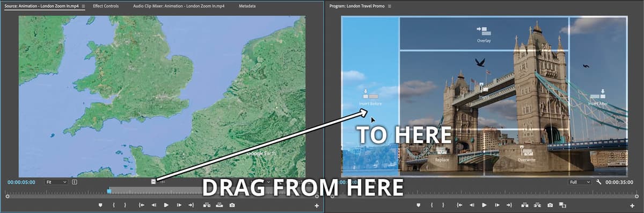Click left handle of Source zoom scrollbar
This screenshot has width=644, height=213.
pyautogui.click(x=8, y=197)
